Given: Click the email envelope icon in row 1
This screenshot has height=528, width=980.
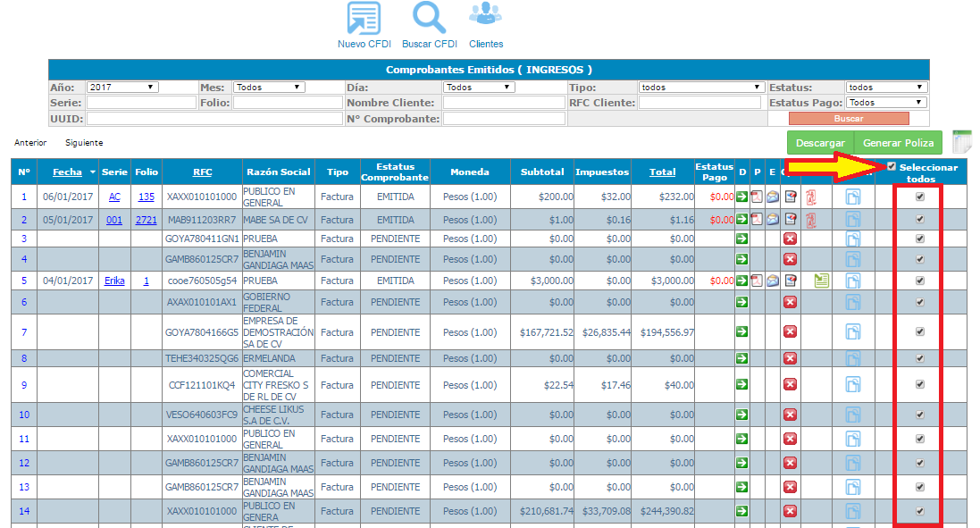Looking at the screenshot, I should (x=773, y=197).
